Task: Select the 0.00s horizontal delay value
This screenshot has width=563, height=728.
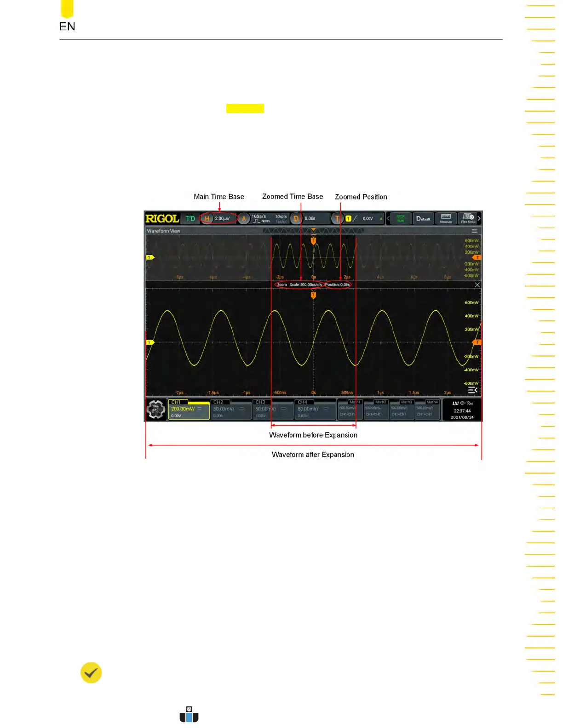Action: [310, 219]
